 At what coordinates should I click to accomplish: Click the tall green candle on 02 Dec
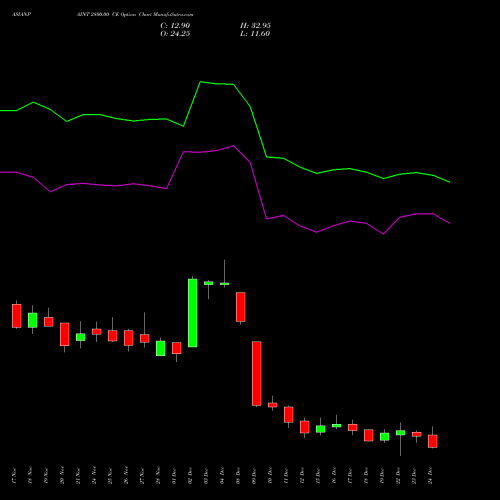point(193,313)
